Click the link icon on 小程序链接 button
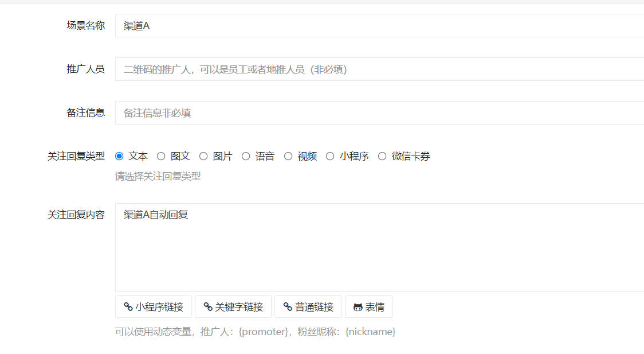This screenshot has height=354, width=644. click(x=128, y=306)
